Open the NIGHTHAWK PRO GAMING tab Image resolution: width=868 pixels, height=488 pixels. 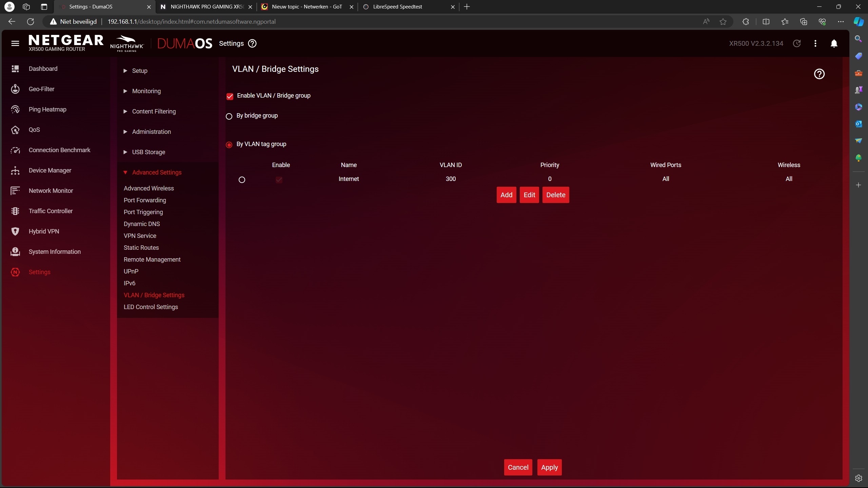(x=204, y=6)
